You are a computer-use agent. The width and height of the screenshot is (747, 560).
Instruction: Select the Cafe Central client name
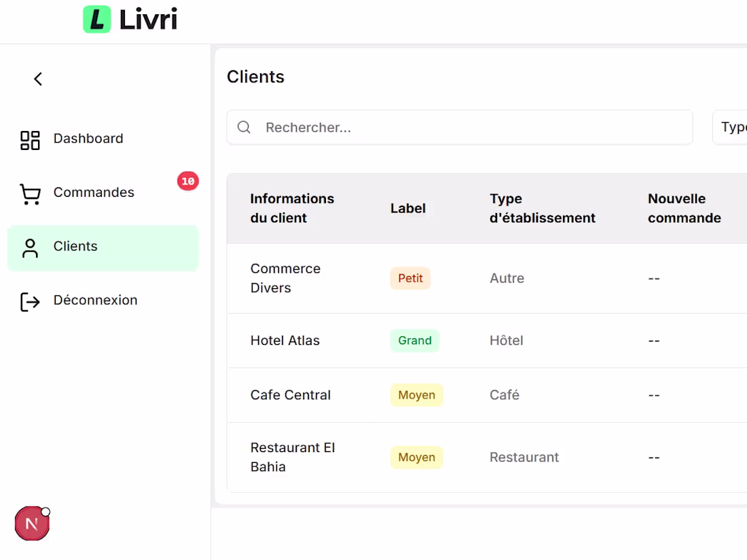click(290, 395)
